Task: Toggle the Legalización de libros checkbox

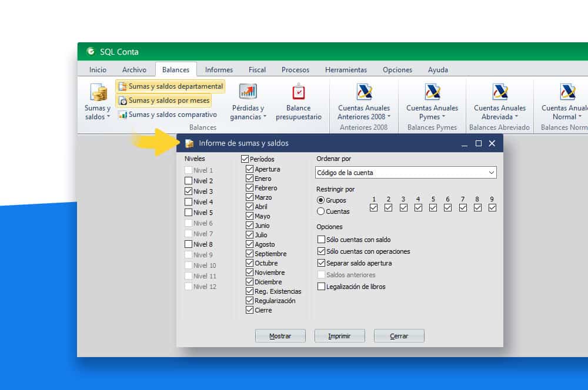Action: [321, 287]
